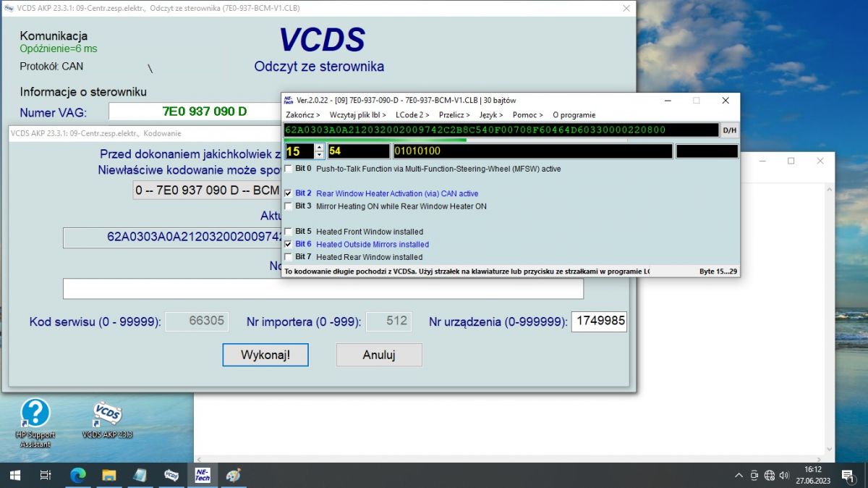Screen dimensions: 868x488
Task: Enable Bit 3 Mirror Heating ON checkbox
Action: tap(289, 206)
